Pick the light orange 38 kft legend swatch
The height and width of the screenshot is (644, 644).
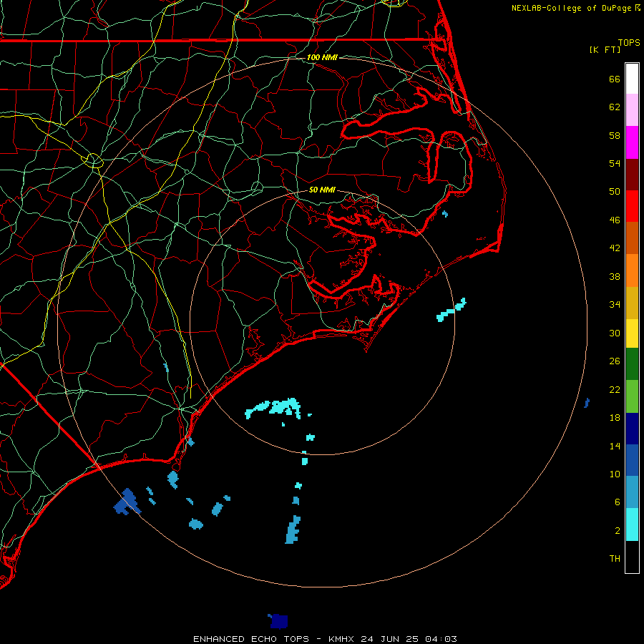tap(632, 270)
